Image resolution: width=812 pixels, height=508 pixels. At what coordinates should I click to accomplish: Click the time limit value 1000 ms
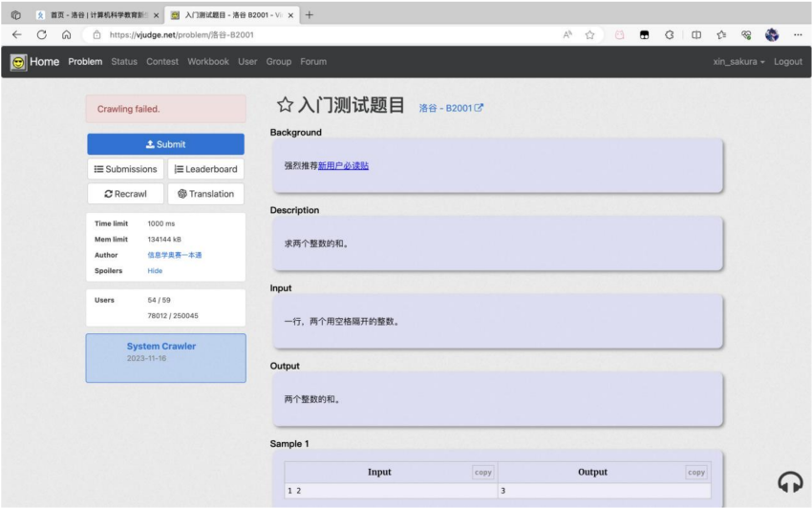pos(161,223)
